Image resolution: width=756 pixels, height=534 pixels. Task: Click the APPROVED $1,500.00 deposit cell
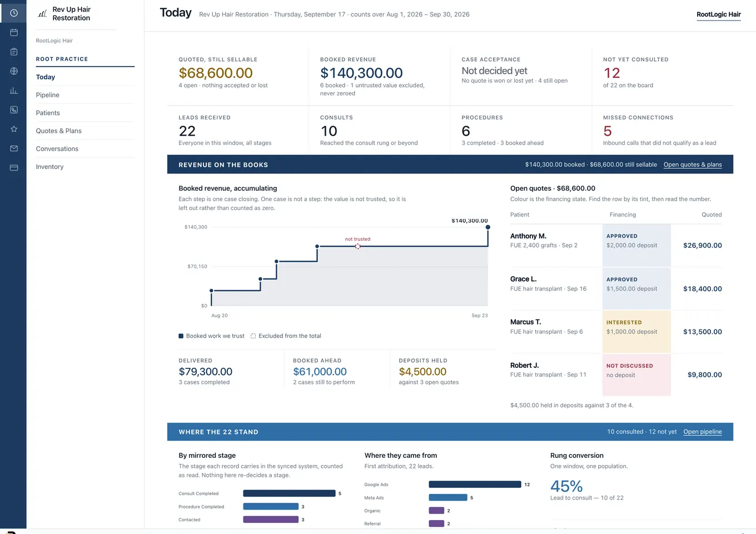(x=636, y=288)
